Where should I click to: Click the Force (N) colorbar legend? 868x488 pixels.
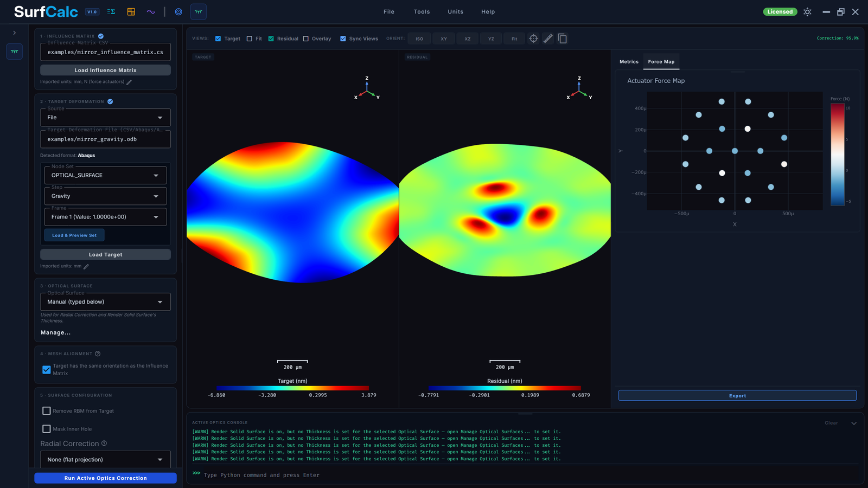(x=838, y=155)
